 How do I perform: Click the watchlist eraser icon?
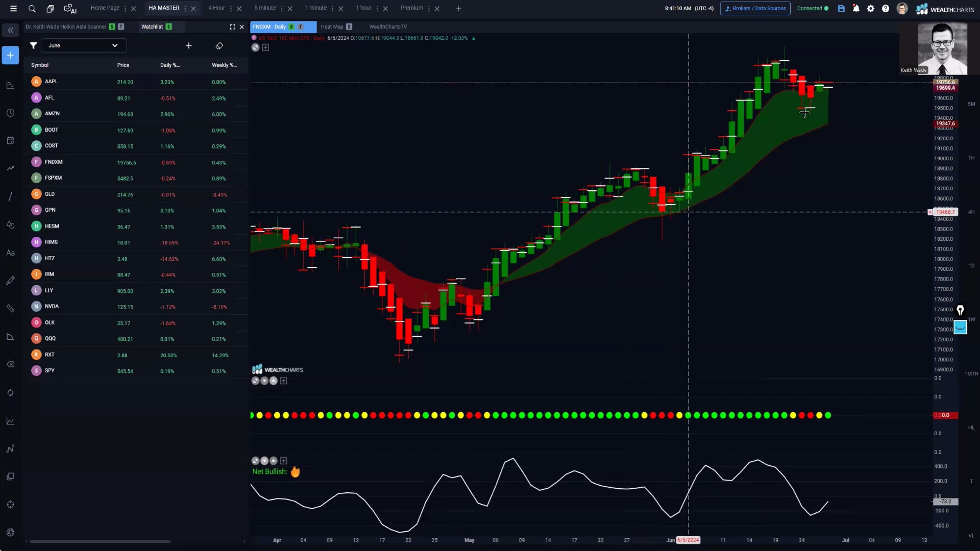pyautogui.click(x=219, y=45)
